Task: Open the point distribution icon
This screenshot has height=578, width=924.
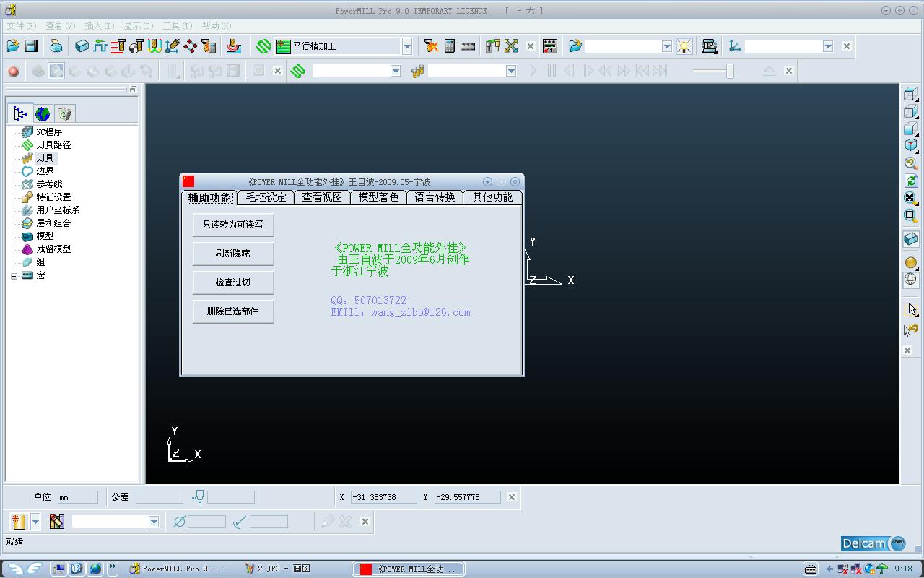Action: 191,46
